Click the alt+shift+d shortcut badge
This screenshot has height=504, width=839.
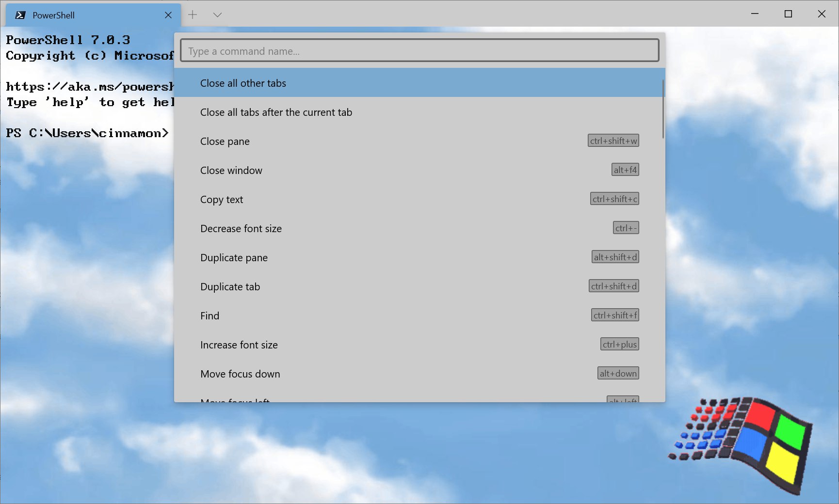point(615,257)
